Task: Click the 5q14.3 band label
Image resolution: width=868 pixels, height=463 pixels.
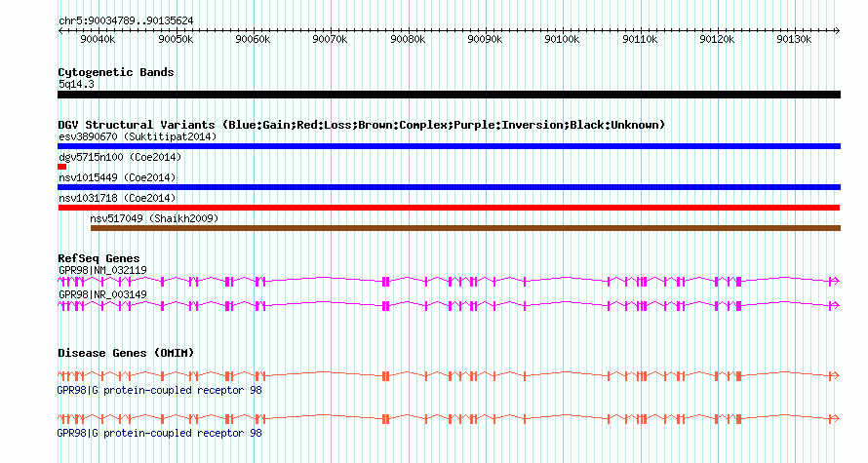Action: (x=76, y=85)
